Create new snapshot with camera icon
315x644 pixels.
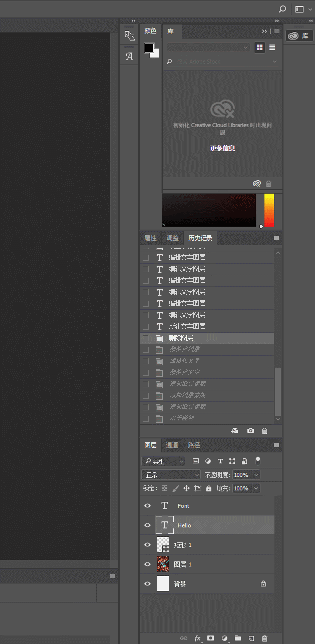click(x=250, y=431)
